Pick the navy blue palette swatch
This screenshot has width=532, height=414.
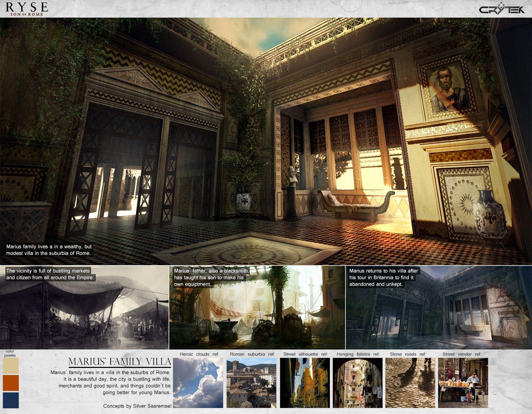click(10, 400)
